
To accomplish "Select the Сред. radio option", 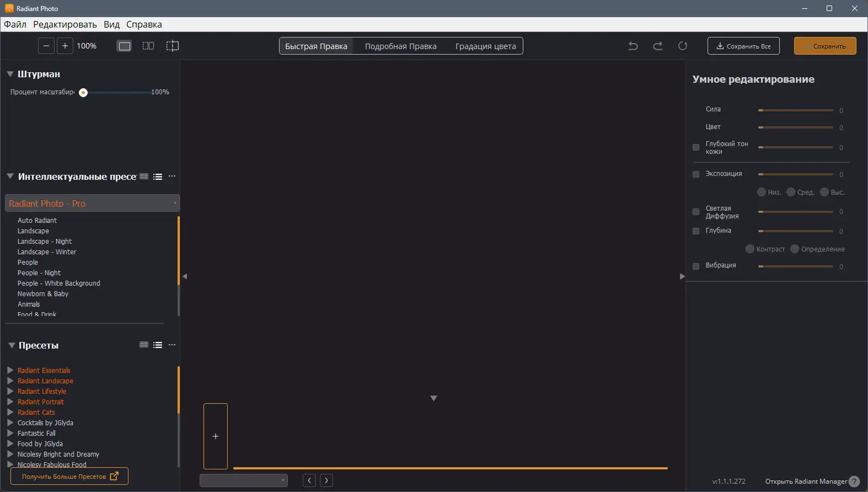I will tap(791, 192).
